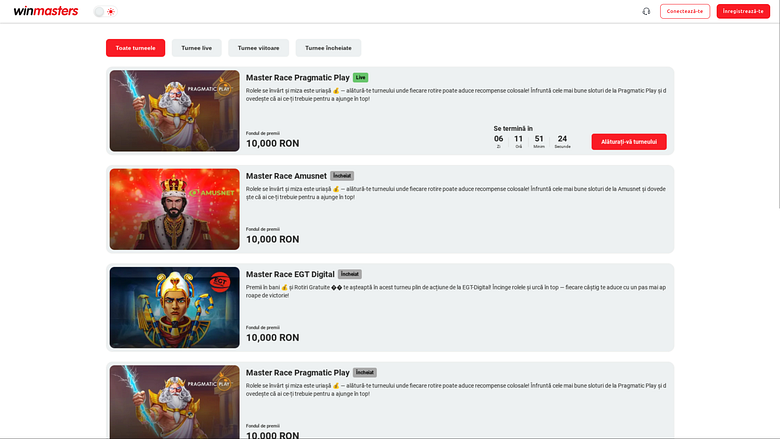Click the Încheiat badge on bottom Pragmatic Play card
This screenshot has height=439, width=780.
[365, 373]
